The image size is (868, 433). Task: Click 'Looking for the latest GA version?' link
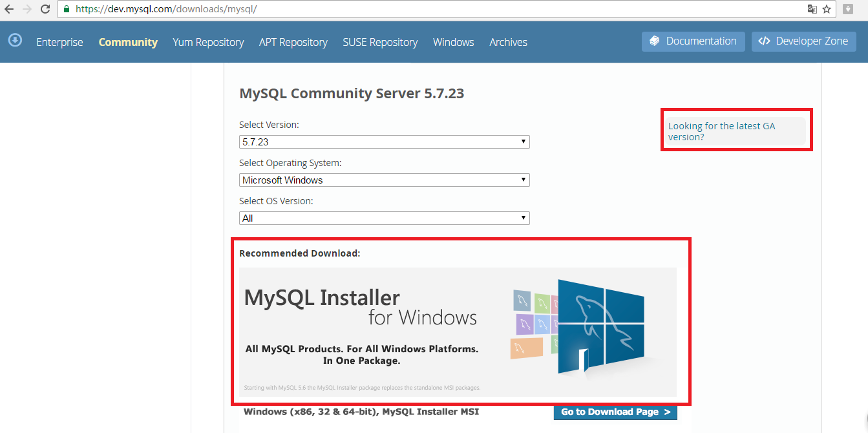721,131
